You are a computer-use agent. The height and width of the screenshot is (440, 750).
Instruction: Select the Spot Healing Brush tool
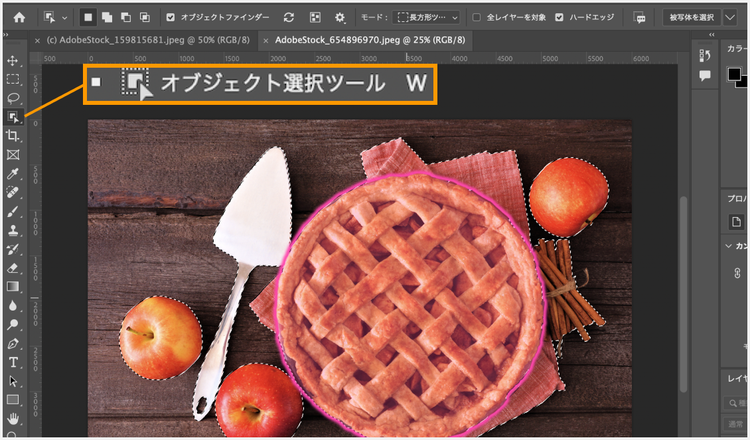pos(13,192)
